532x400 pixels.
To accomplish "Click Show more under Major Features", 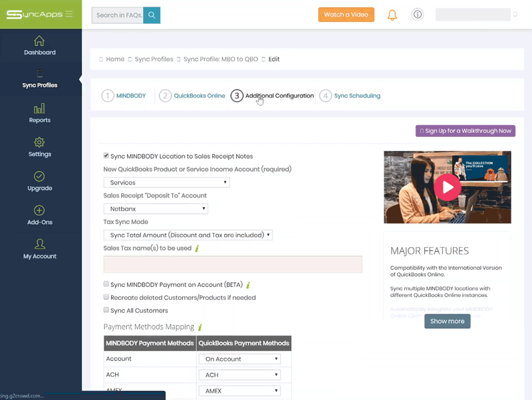I will click(447, 321).
